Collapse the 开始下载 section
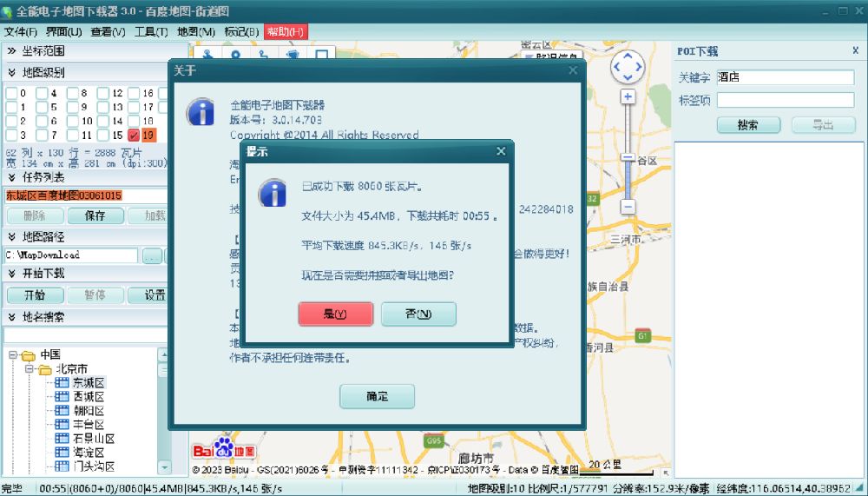 (11, 274)
